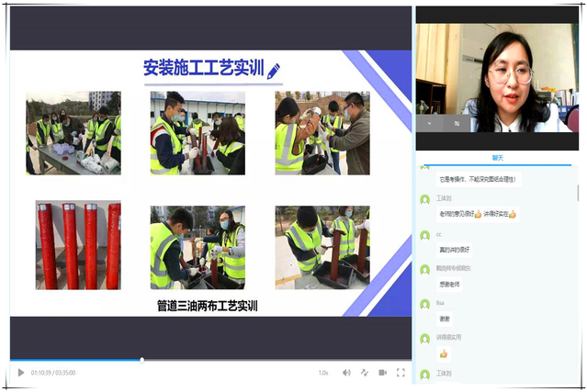Toggle the camera video icon
The width and height of the screenshot is (587, 392).
tap(381, 373)
